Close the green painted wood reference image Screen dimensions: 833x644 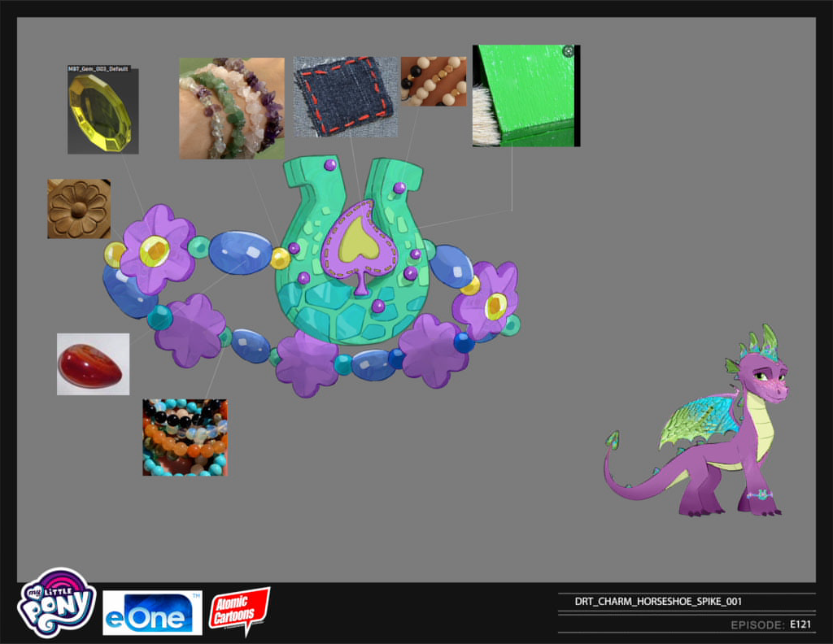pos(568,51)
